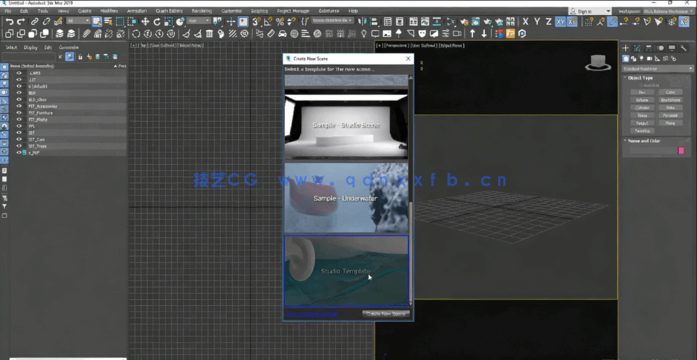Open the Graph Editors menu
Viewport: 697px width, 360px height.
(169, 11)
